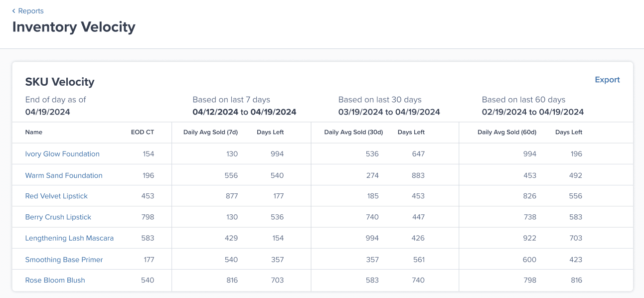The width and height of the screenshot is (644, 298).
Task: Open Warm Sand Foundation product
Action: (64, 175)
